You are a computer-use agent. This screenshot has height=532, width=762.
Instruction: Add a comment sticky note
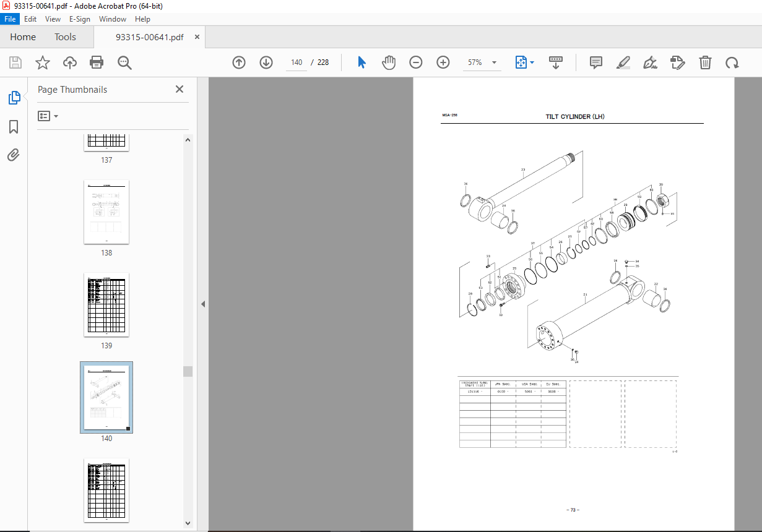pos(596,62)
